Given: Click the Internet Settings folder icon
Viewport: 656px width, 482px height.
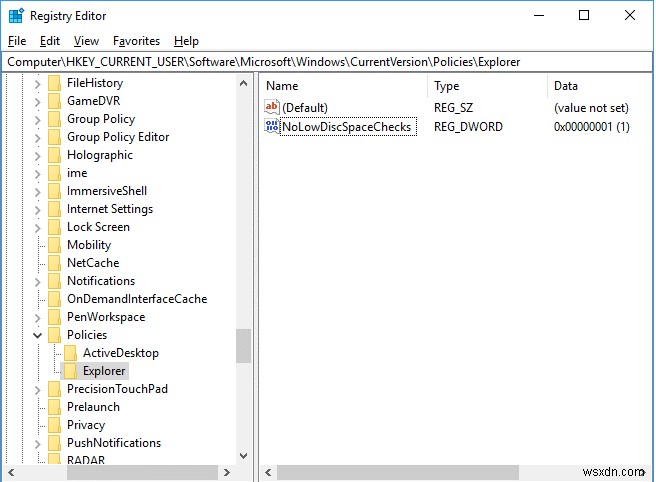Looking at the screenshot, I should [54, 209].
